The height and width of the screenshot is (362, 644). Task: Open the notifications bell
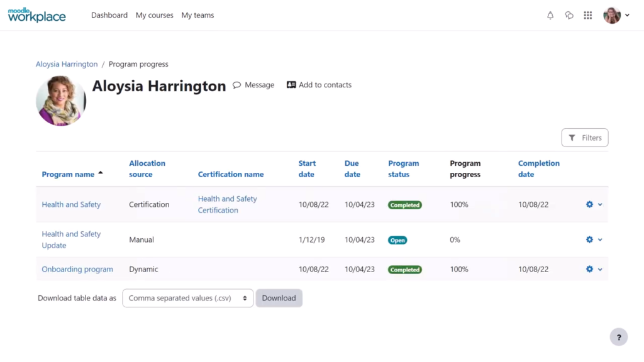point(550,15)
